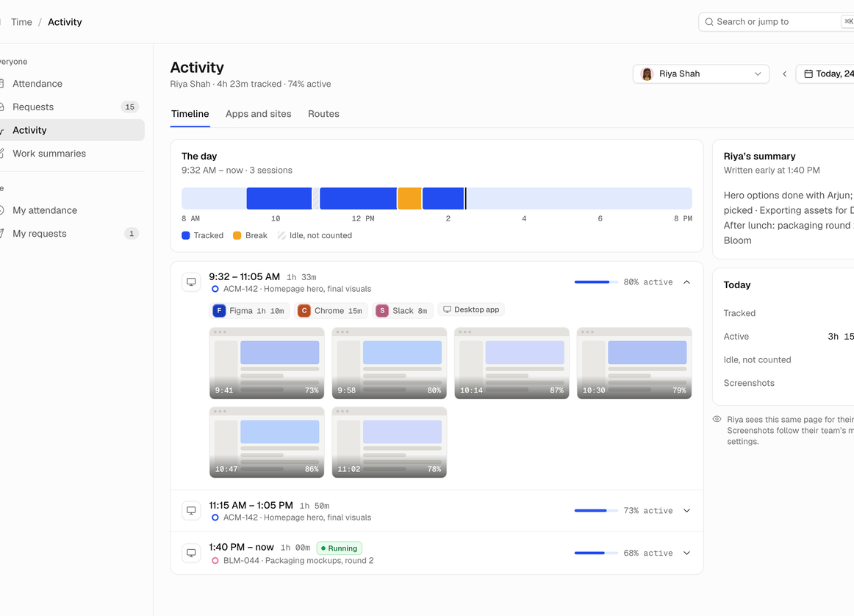Click the Screenshots row in Today
This screenshot has width=854, height=616.
point(789,384)
